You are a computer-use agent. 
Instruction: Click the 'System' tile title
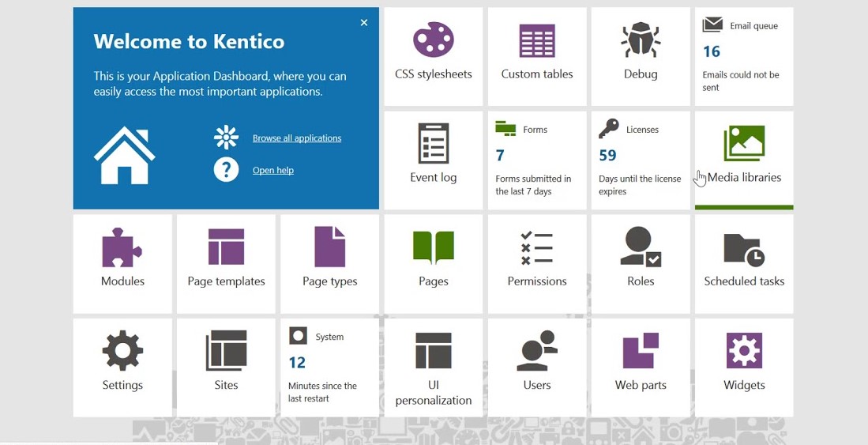point(329,337)
